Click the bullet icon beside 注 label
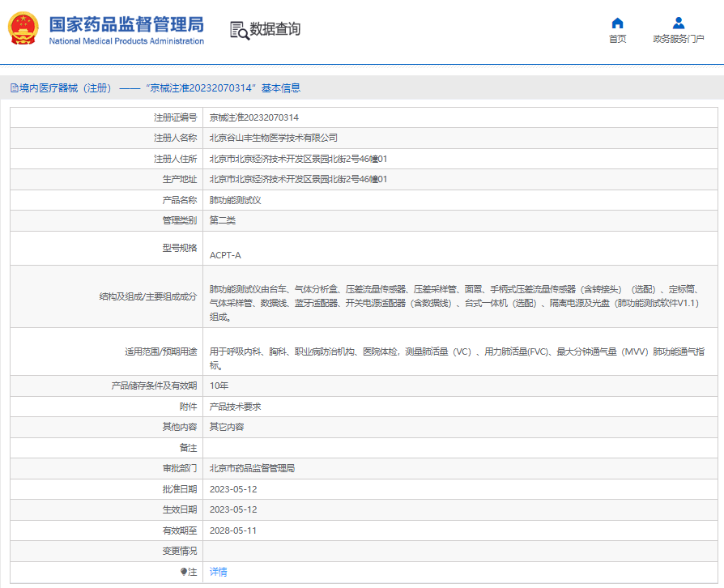The image size is (724, 588). 184,572
